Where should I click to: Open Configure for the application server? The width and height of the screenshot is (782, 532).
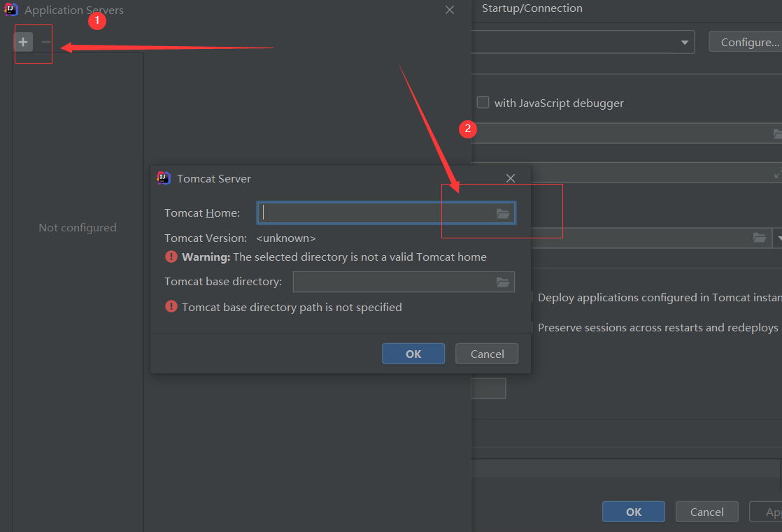click(x=745, y=42)
